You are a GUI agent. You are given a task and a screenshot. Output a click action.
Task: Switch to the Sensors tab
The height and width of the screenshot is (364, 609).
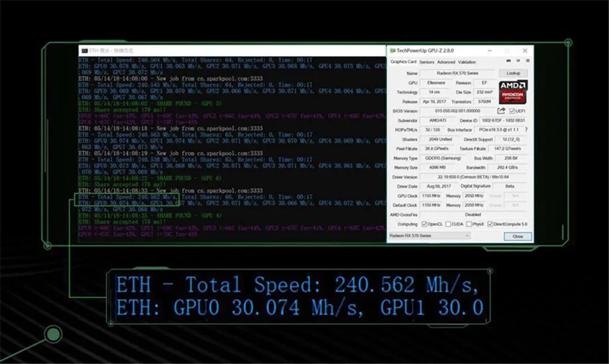[x=426, y=62]
